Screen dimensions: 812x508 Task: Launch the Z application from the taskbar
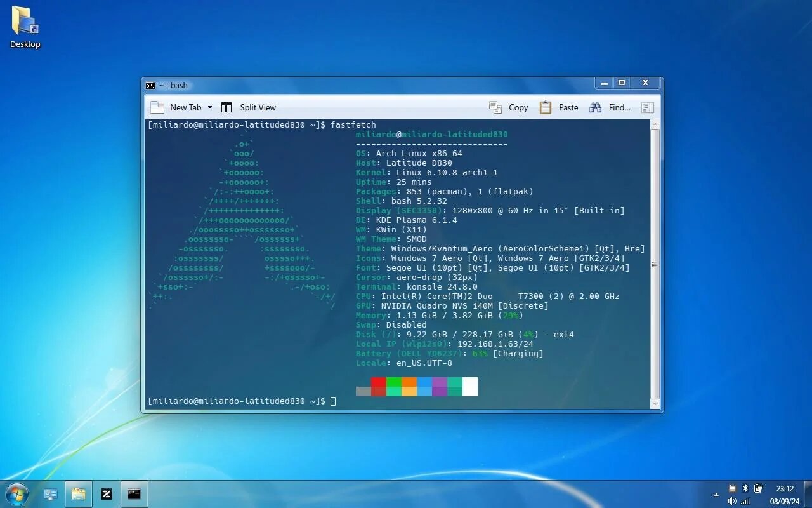point(107,493)
